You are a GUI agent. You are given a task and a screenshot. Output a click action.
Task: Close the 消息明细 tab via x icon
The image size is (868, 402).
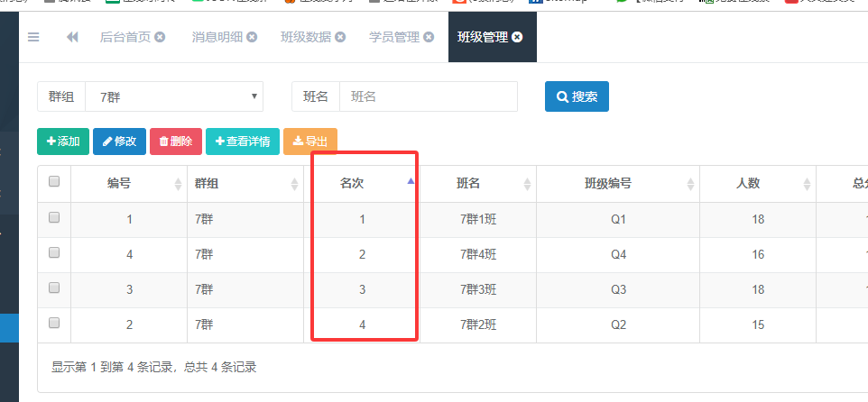[252, 37]
